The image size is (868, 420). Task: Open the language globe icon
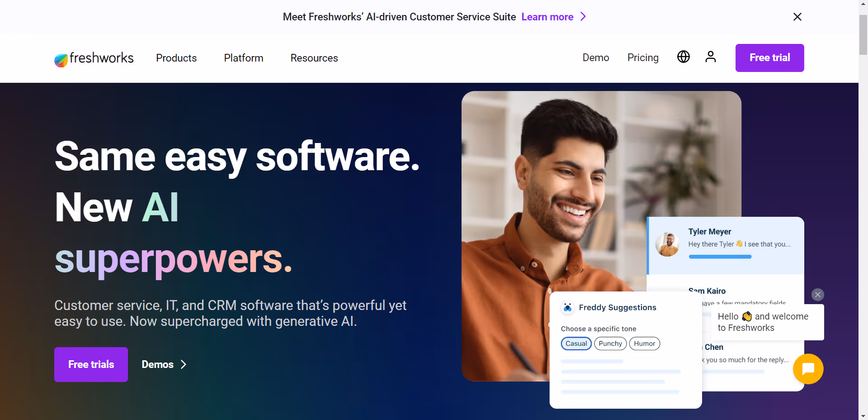(x=683, y=57)
